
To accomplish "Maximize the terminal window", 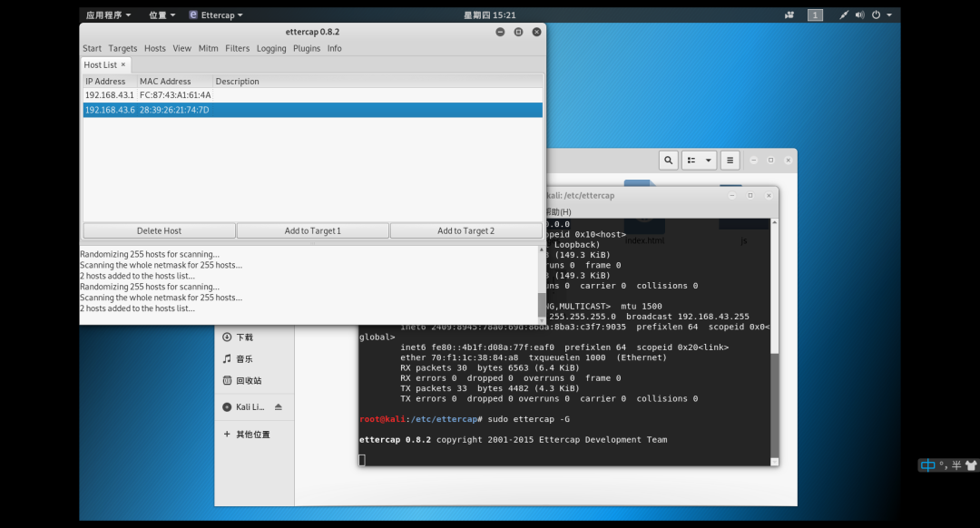I will click(750, 196).
